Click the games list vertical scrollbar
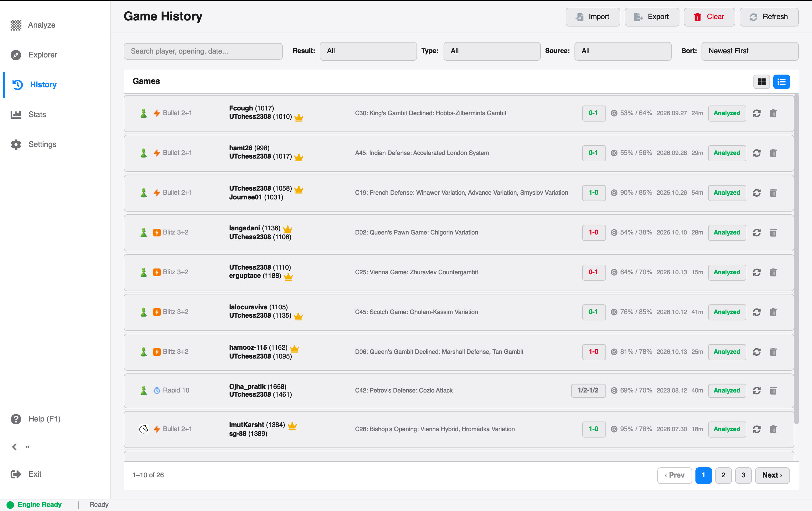 click(796, 260)
